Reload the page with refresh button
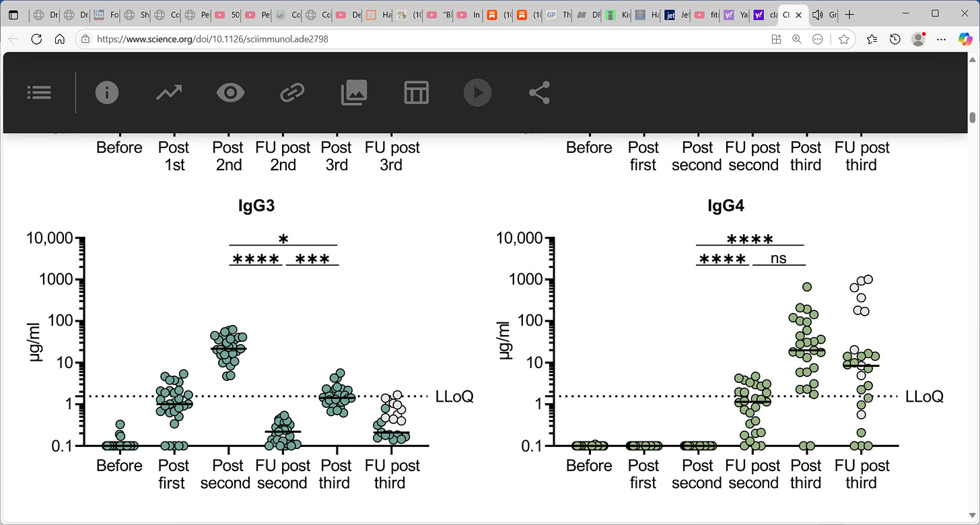The image size is (980, 525). tap(36, 40)
